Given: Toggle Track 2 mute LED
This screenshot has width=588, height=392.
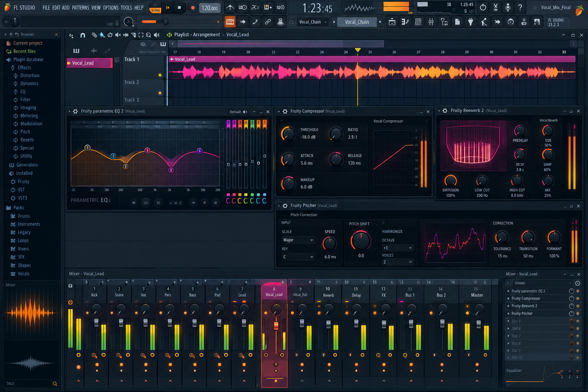Looking at the screenshot, I should pyautogui.click(x=160, y=93).
